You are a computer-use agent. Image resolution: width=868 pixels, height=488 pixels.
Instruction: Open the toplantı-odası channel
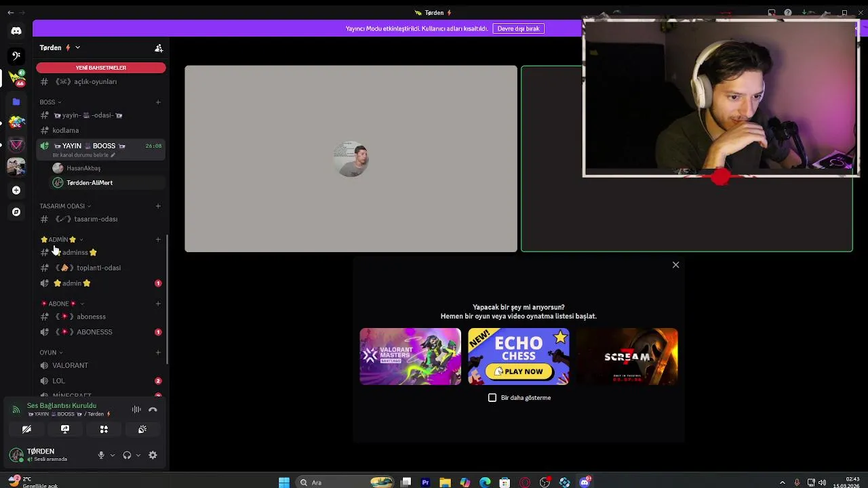[x=101, y=268]
